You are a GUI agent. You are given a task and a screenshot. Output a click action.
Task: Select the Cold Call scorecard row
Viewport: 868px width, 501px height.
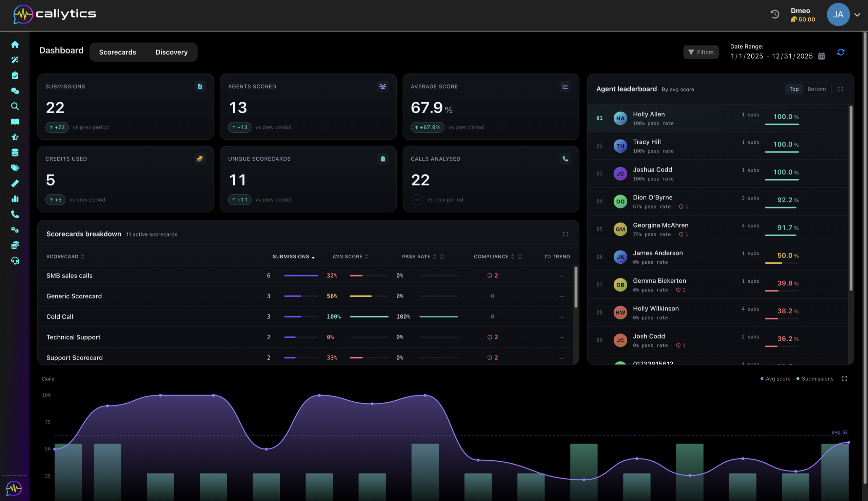coord(305,317)
